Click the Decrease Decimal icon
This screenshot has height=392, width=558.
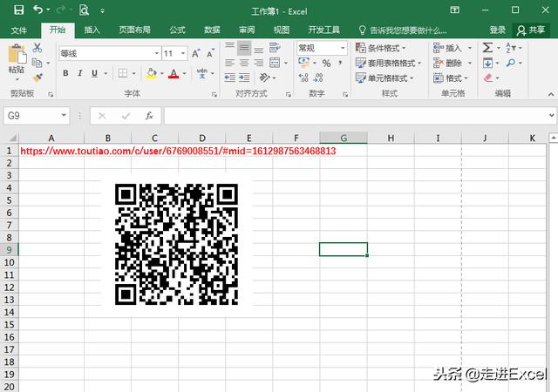318,78
